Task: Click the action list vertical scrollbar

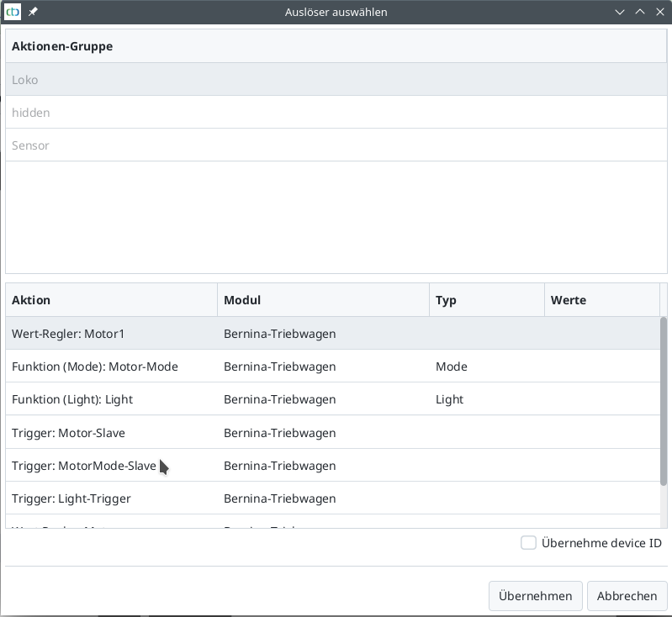Action: 664,403
